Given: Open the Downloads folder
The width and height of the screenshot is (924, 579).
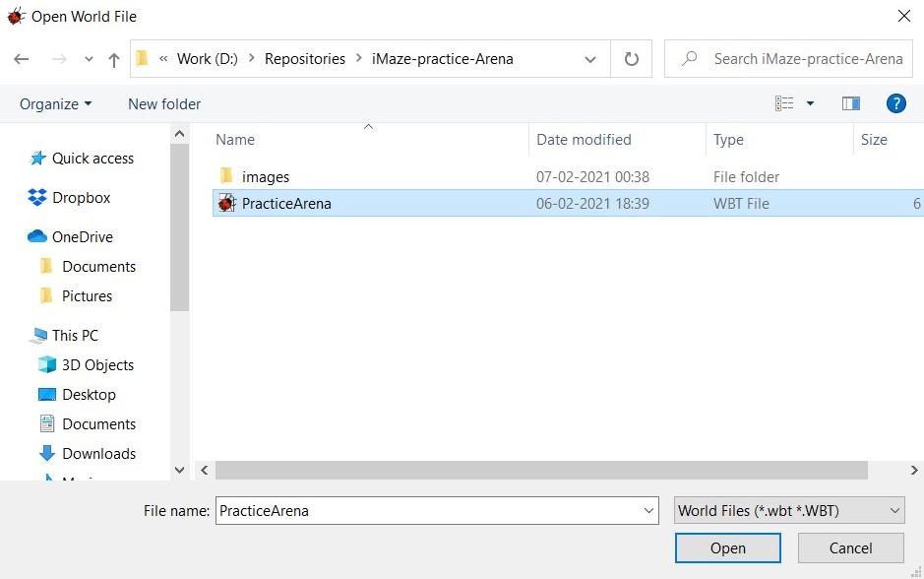Looking at the screenshot, I should (x=98, y=453).
